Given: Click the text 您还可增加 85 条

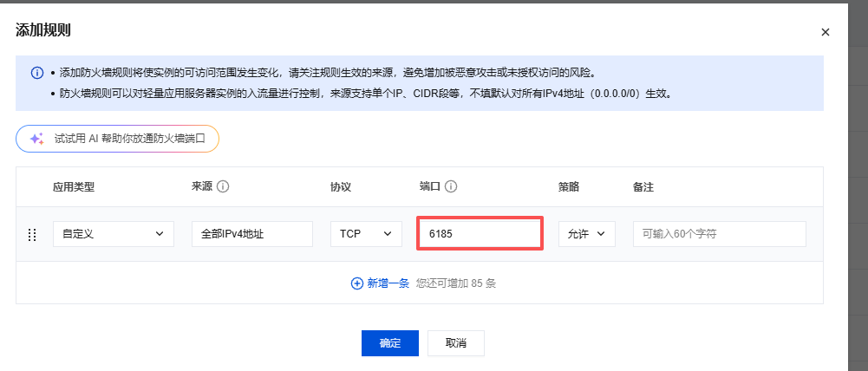Looking at the screenshot, I should pos(455,283).
